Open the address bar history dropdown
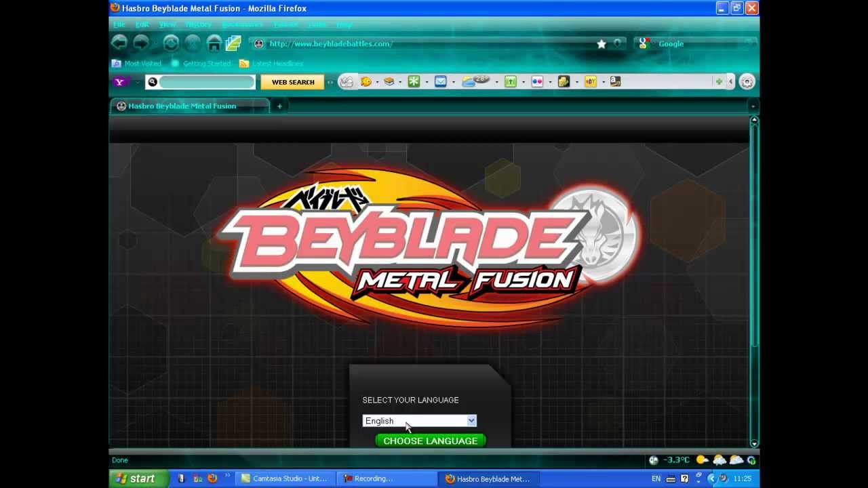 pyautogui.click(x=617, y=43)
